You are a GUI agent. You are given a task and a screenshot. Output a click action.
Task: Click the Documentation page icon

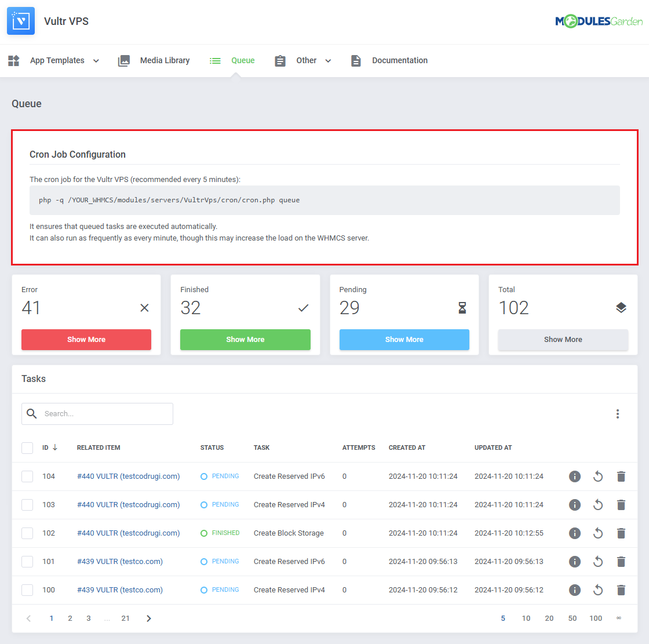point(356,60)
